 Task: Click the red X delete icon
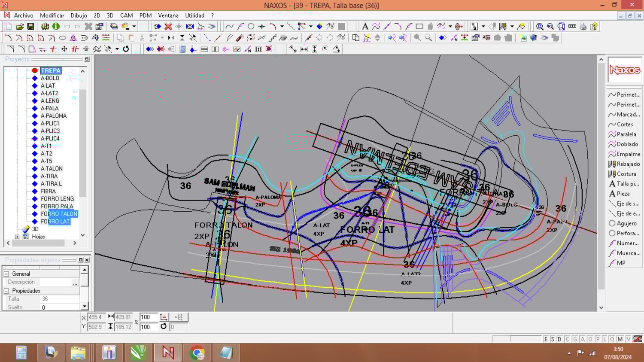(168, 27)
